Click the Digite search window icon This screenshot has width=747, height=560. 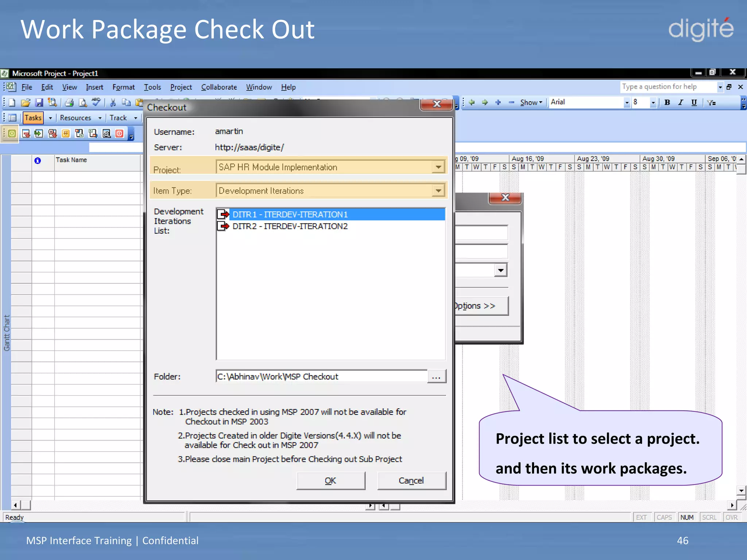click(x=107, y=133)
